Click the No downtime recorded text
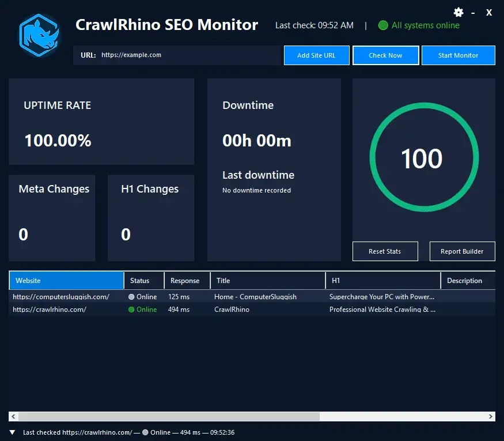This screenshot has width=504, height=441. 256,190
